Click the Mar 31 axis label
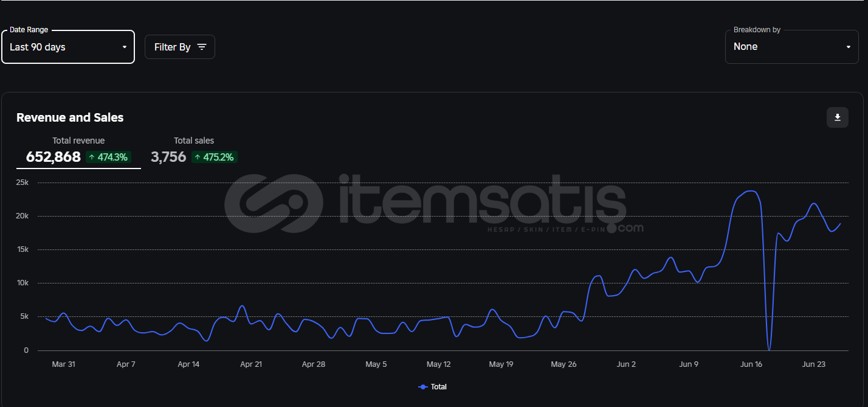The width and height of the screenshot is (868, 407). tap(63, 364)
